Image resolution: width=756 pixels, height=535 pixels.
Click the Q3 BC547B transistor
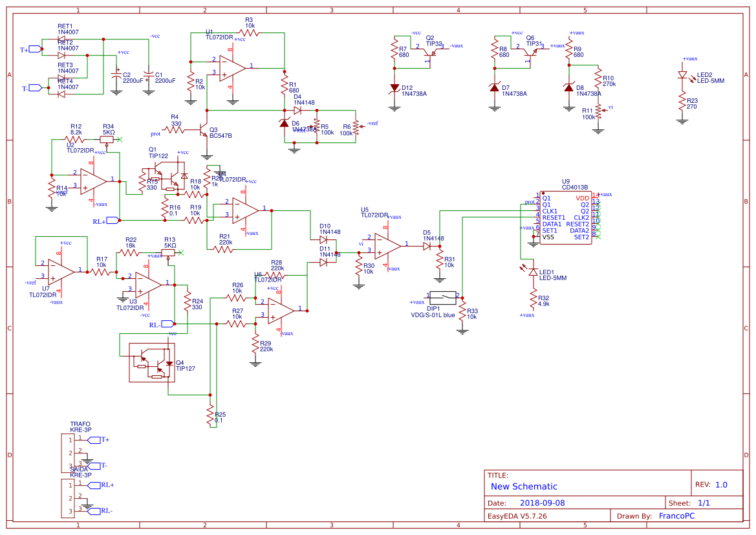pos(204,130)
